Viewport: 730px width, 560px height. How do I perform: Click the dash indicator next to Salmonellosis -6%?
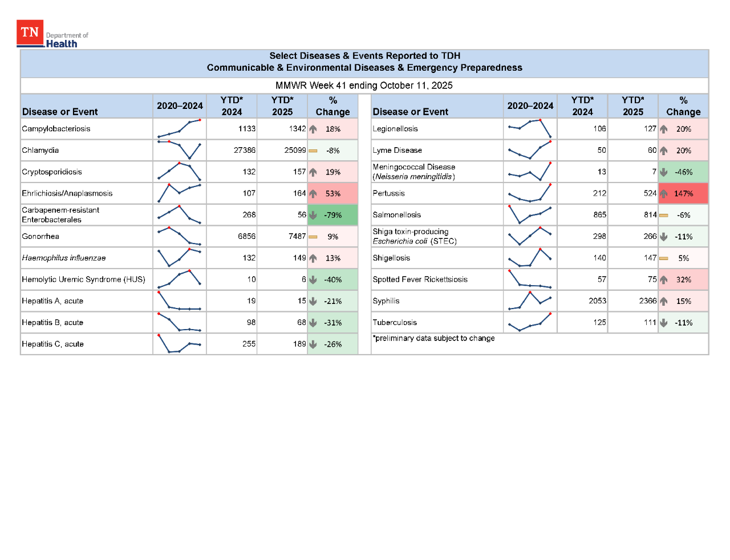point(663,215)
